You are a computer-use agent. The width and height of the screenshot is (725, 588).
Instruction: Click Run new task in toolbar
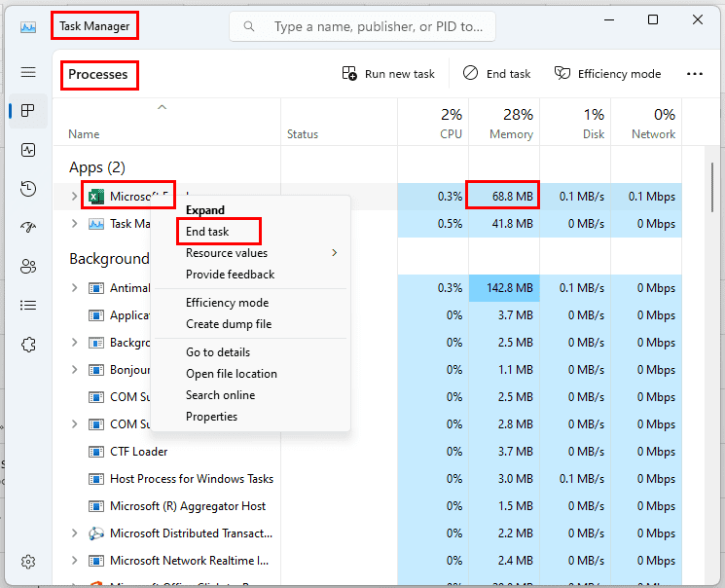click(388, 74)
